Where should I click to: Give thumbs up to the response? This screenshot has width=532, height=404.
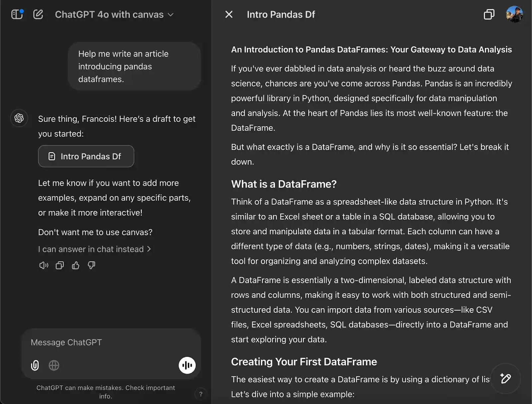[x=76, y=265]
